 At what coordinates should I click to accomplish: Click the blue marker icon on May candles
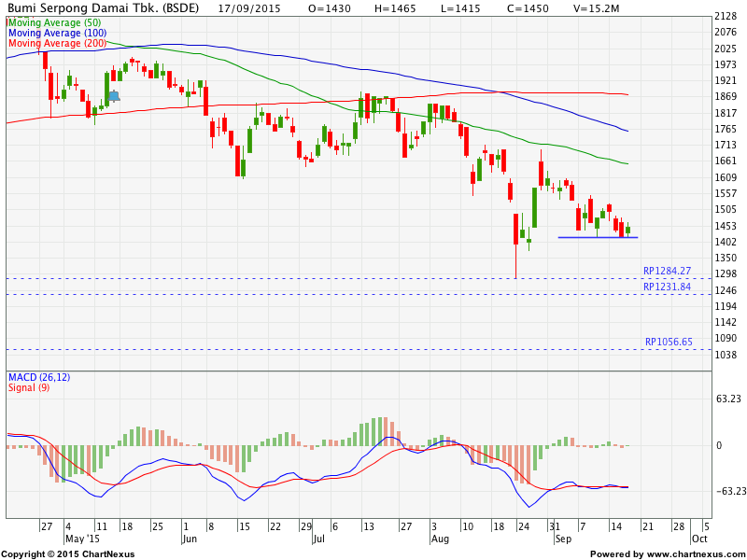click(114, 95)
